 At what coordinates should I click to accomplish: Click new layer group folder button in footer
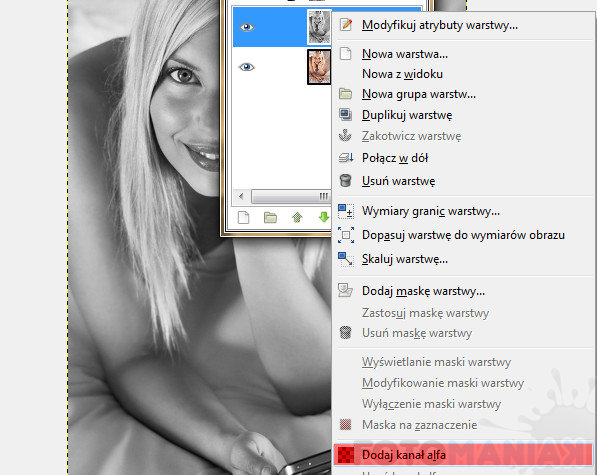(270, 218)
